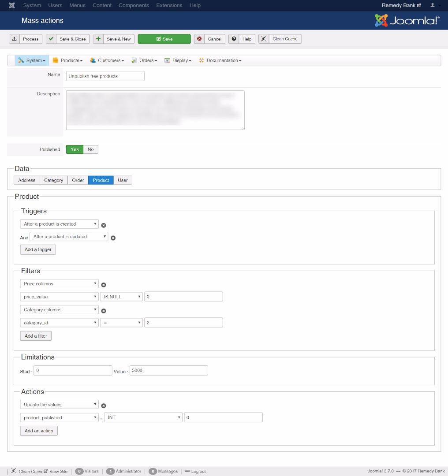Image resolution: width=448 pixels, height=476 pixels.
Task: Click Add a filter button
Action: point(36,336)
